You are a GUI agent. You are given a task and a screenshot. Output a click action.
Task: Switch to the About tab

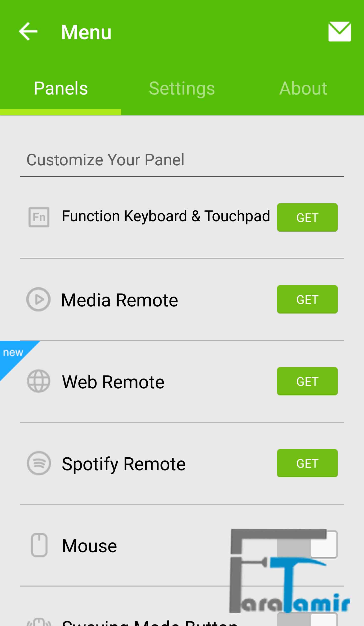303,88
